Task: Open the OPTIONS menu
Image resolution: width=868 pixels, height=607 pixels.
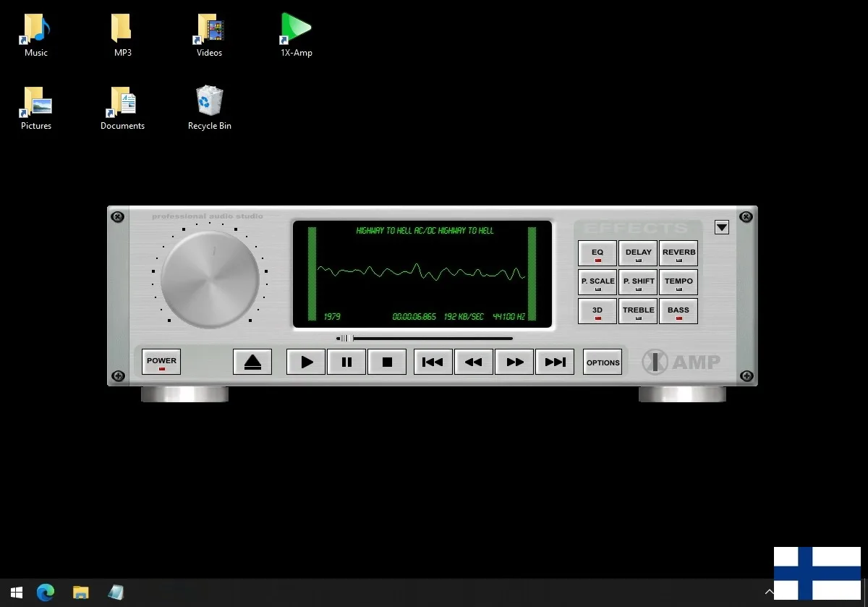Action: tap(603, 362)
